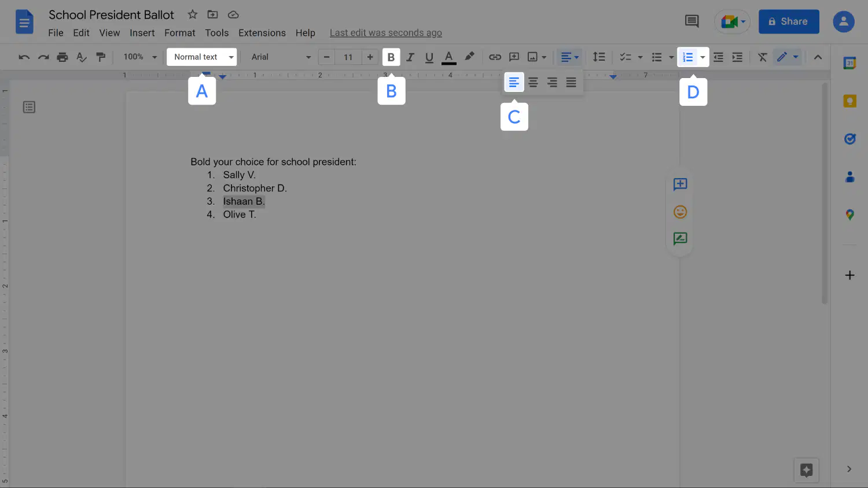Toggle the numbered list
The image size is (868, 488).
pyautogui.click(x=687, y=57)
